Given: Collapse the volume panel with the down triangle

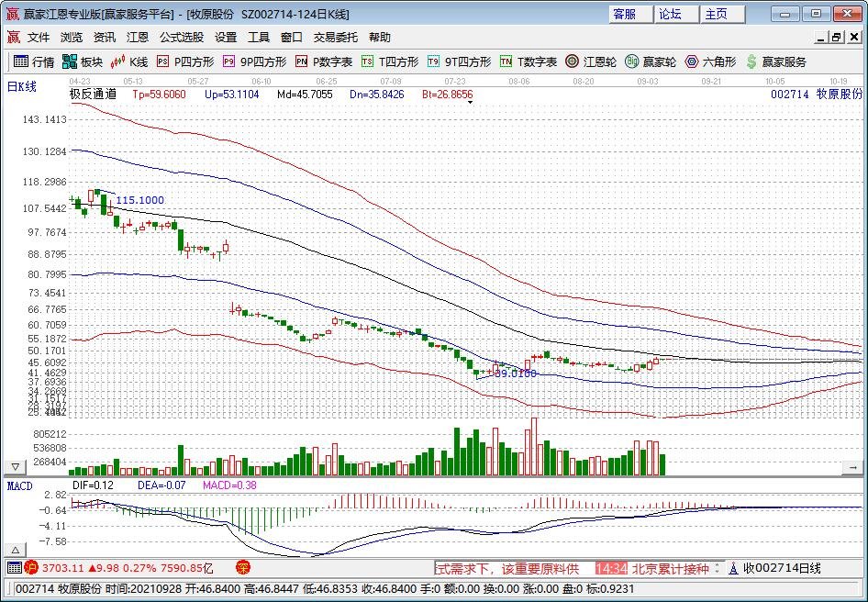Looking at the screenshot, I should click(x=15, y=466).
